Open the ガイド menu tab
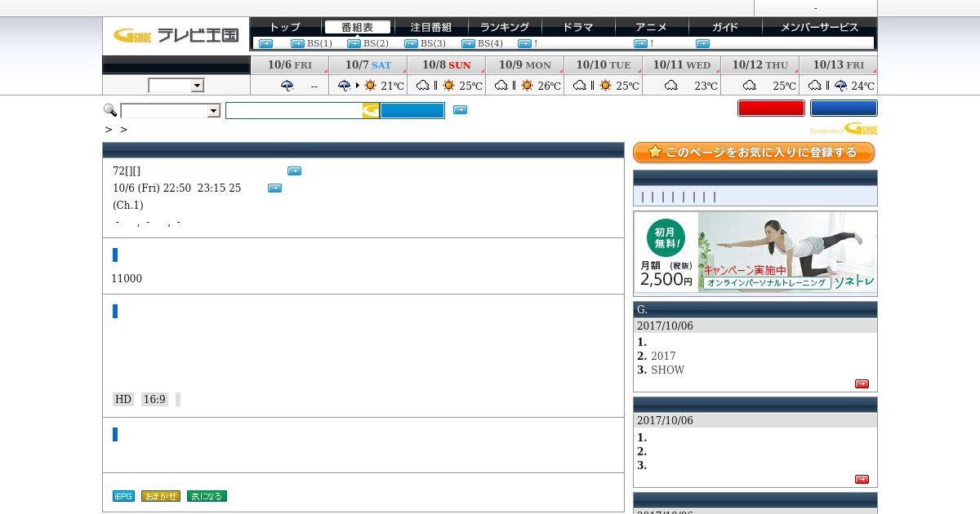Viewport: 980px width, 514px height. [x=724, y=27]
